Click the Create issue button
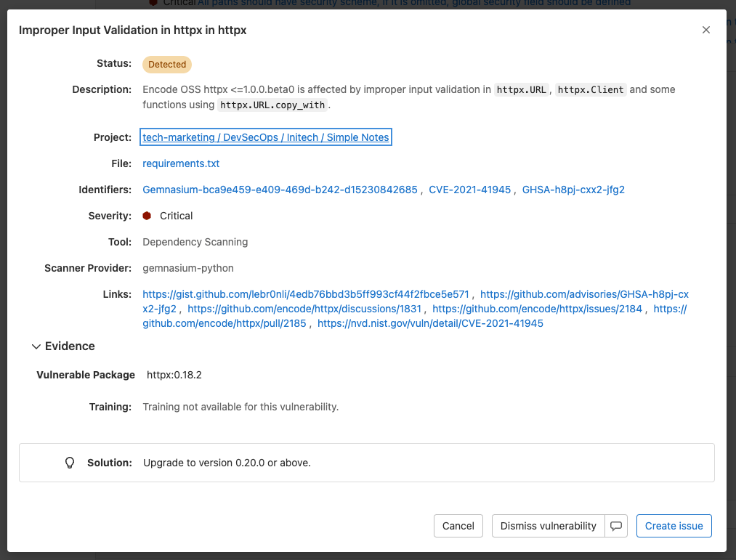 [674, 525]
